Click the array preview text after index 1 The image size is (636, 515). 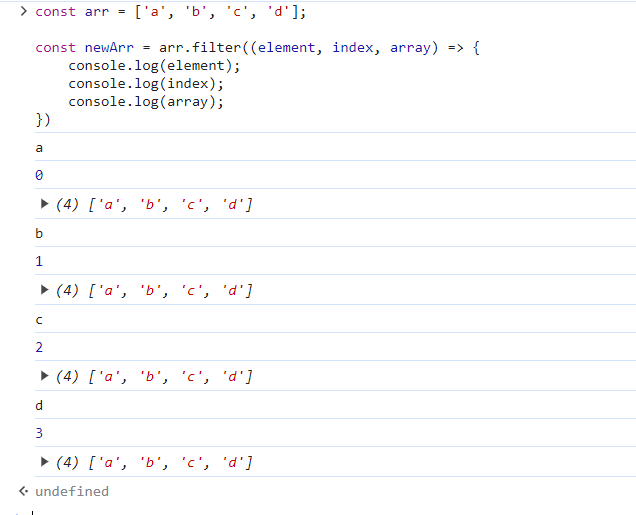point(154,290)
